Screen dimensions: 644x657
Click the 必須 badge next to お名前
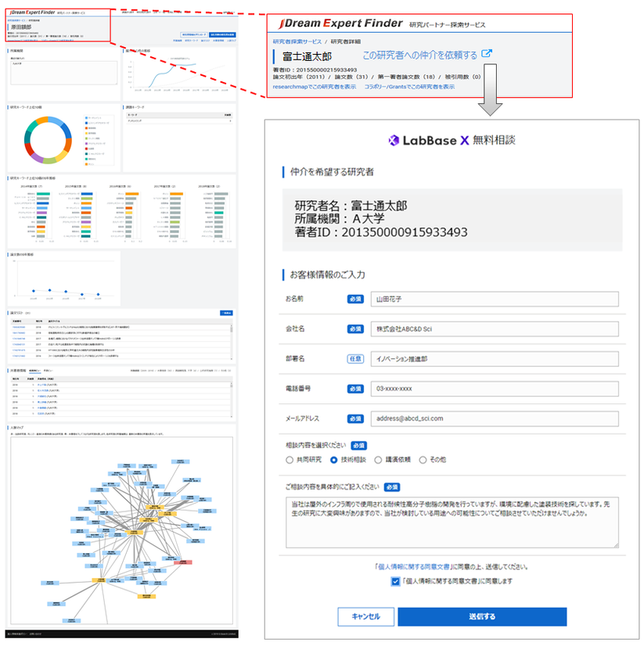355,299
